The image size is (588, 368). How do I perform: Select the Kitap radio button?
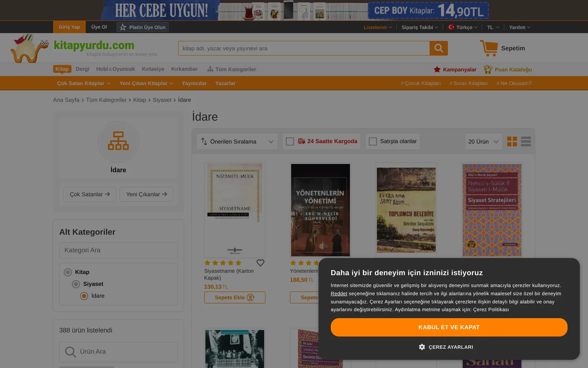pos(68,272)
